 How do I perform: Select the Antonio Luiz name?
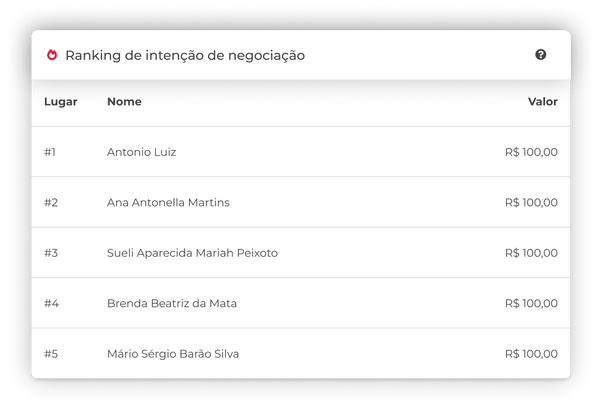141,152
